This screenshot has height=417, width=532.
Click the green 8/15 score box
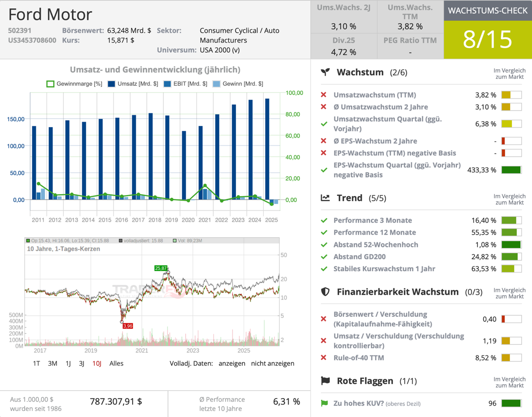click(488, 40)
